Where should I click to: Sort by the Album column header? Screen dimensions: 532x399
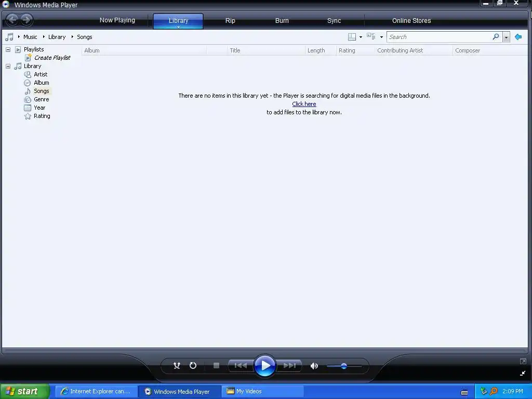click(x=144, y=50)
